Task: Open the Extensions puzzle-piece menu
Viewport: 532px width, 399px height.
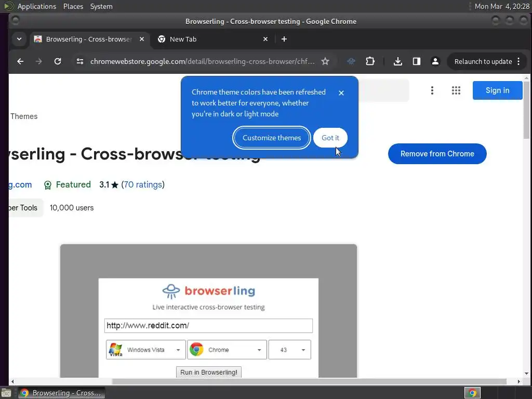Action: click(x=370, y=61)
